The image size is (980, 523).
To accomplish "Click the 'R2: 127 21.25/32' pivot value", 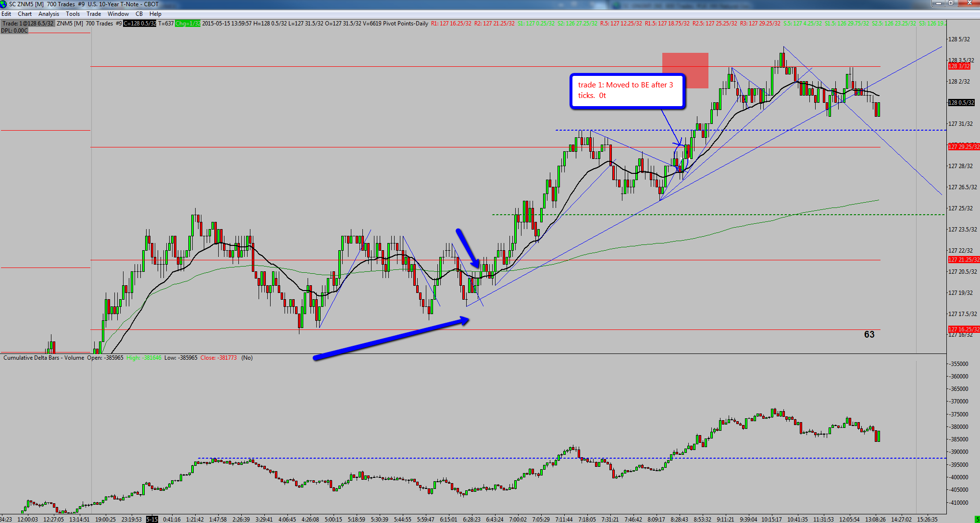I will pos(494,24).
